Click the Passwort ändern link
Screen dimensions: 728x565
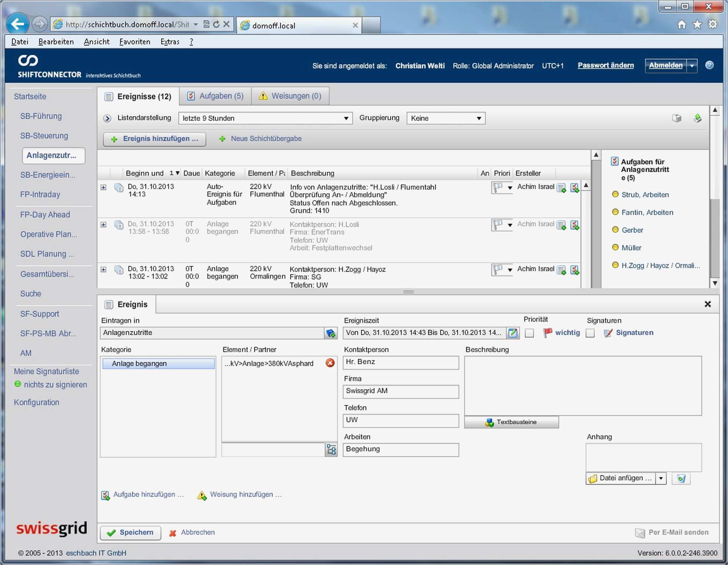605,65
